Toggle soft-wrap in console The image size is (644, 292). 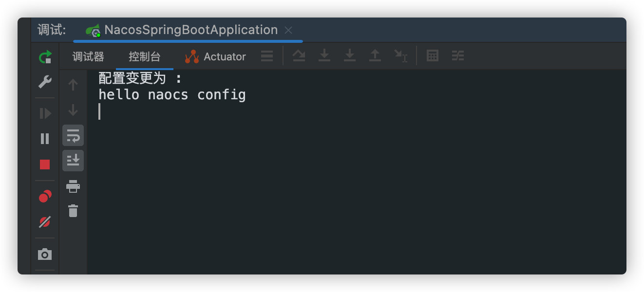(x=73, y=135)
